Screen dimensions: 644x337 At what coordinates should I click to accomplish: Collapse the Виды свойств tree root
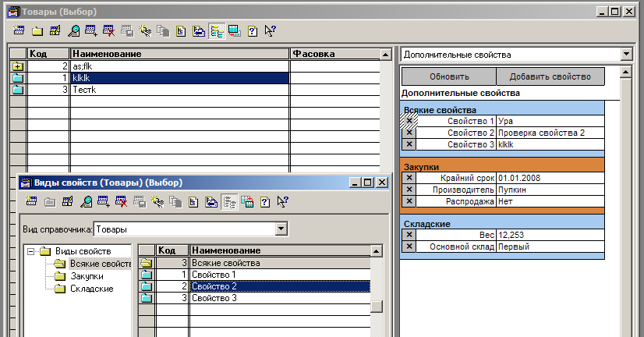tap(31, 251)
